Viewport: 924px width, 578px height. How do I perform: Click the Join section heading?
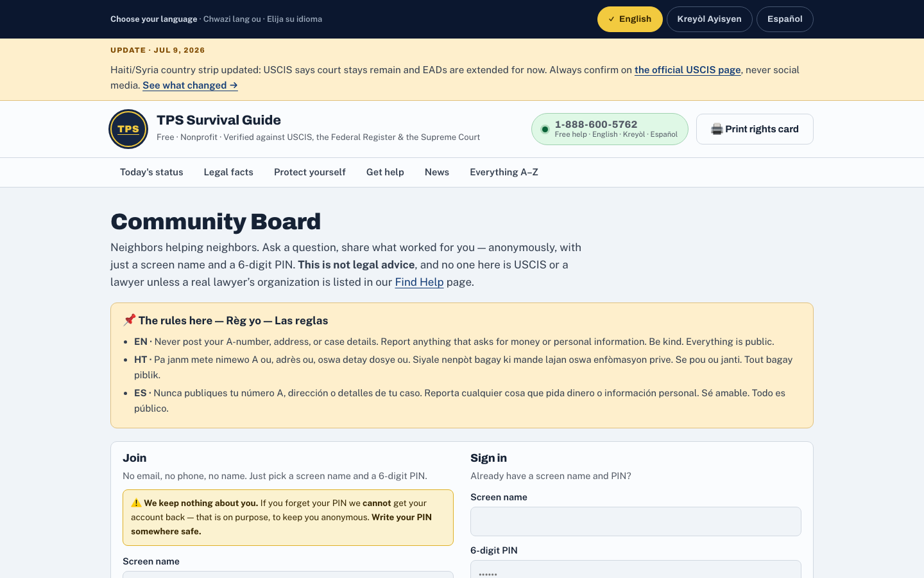coord(135,458)
